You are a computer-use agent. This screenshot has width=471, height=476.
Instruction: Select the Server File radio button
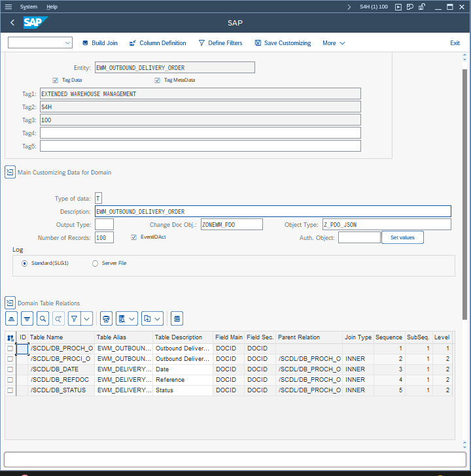tap(95, 263)
